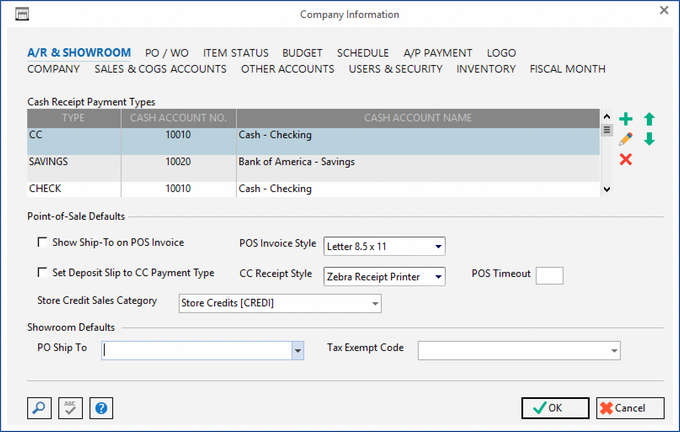Close the Company Information window
Screen dimensions: 680x432
click(x=664, y=10)
